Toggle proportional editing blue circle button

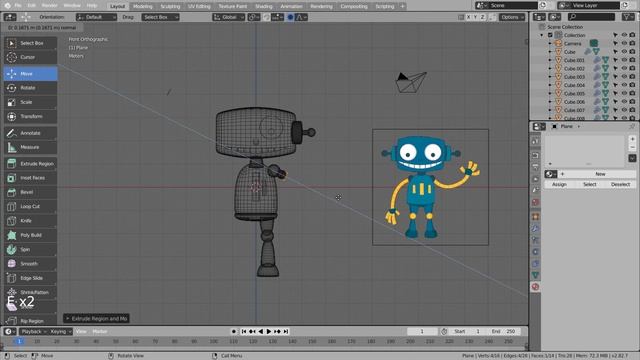coord(290,17)
